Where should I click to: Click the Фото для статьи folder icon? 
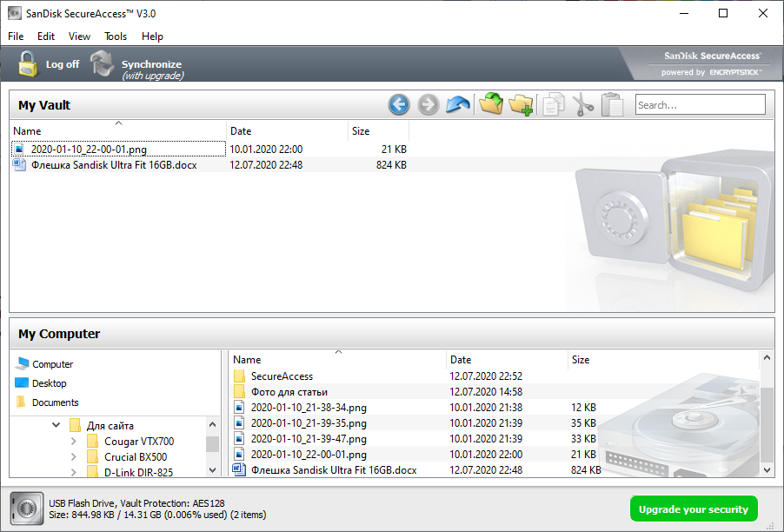click(x=240, y=391)
